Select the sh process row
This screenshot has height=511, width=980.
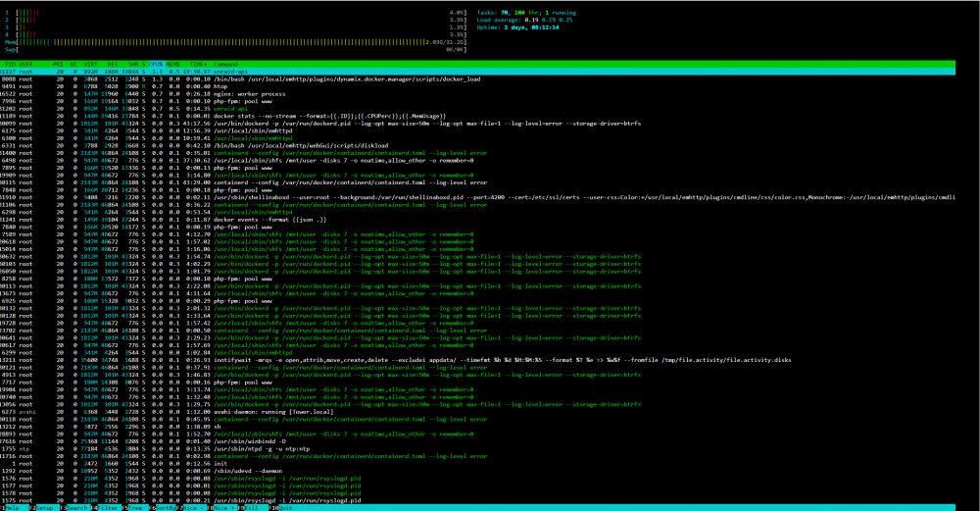477,427
